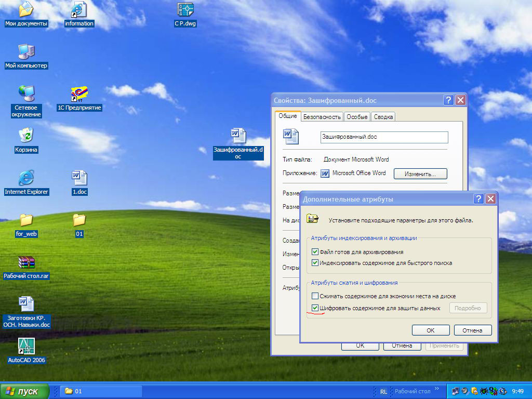The image size is (532, 399).
Task: Select the 1С Предприятие shortcut icon
Action: (x=79, y=94)
